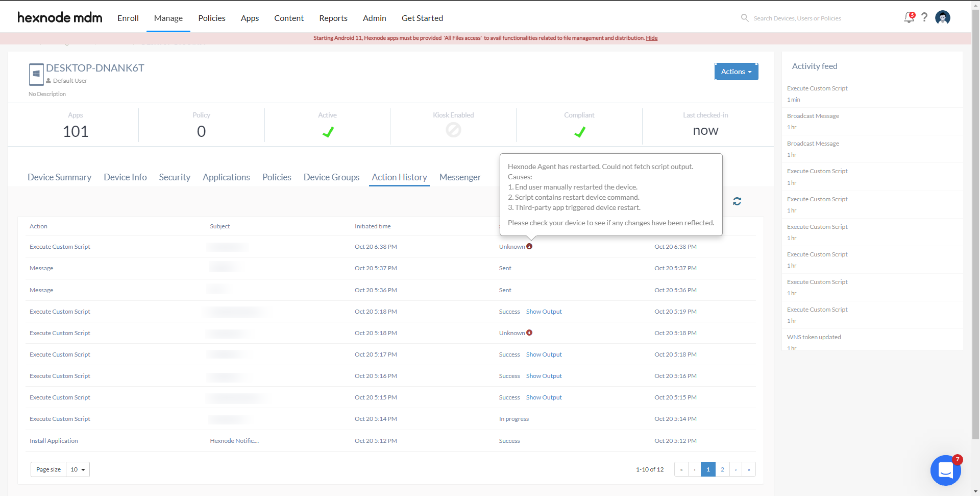This screenshot has height=496, width=980.
Task: Click info icon beside Unknown at 6:38 PM
Action: 529,246
